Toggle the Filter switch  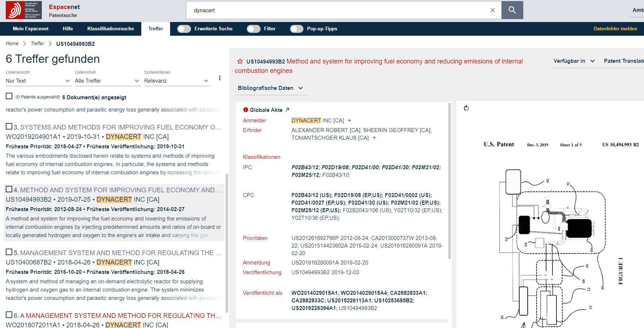[254, 29]
